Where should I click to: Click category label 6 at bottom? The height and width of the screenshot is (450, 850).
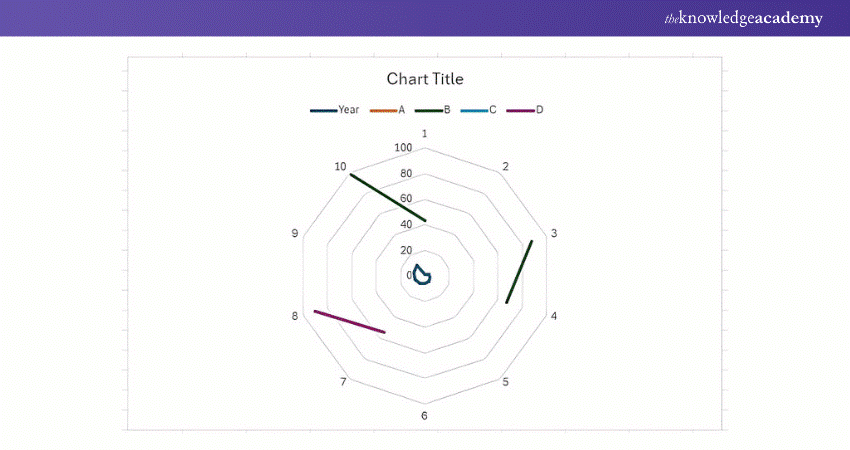click(425, 416)
